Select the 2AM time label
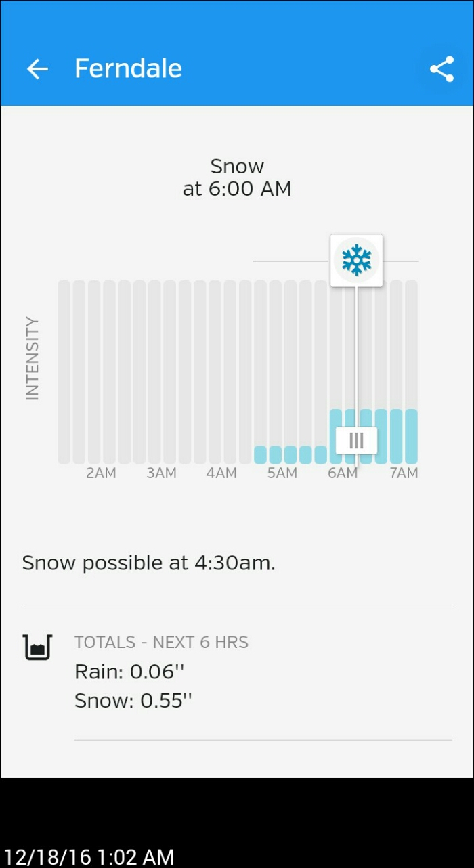The image size is (474, 868). coord(101,473)
